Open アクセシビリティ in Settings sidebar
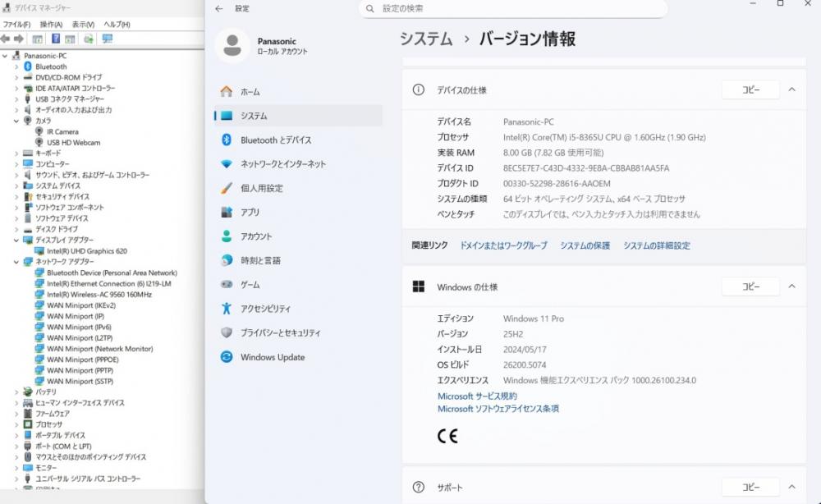821x504 pixels. [299, 309]
